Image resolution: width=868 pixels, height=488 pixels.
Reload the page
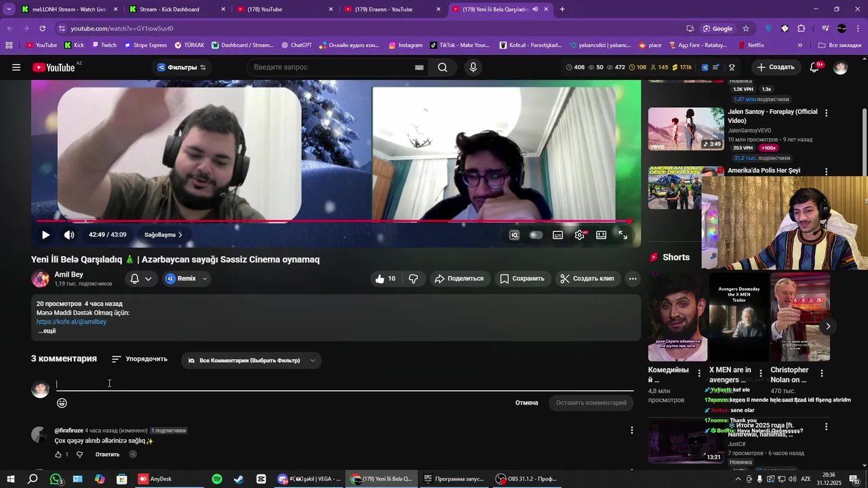pos(42,28)
